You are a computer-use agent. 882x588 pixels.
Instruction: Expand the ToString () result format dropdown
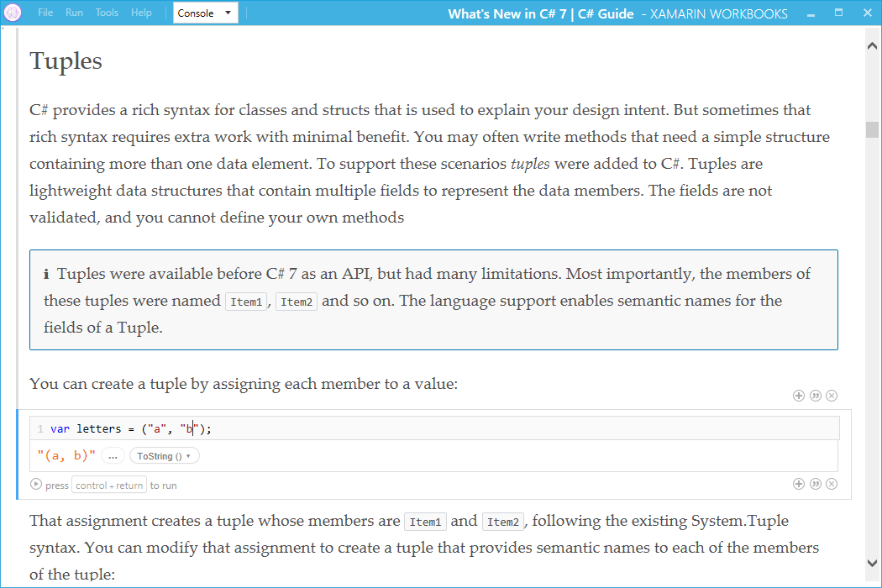pyautogui.click(x=164, y=456)
